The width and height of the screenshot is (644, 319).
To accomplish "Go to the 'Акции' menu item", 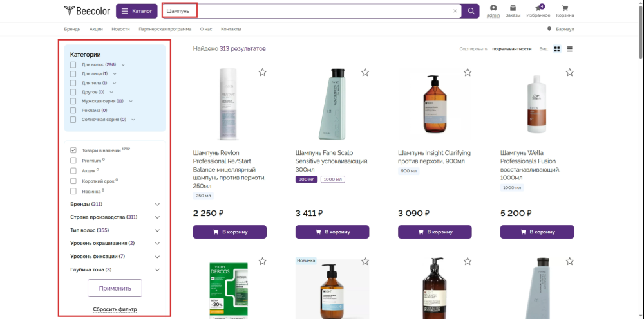I will point(96,29).
